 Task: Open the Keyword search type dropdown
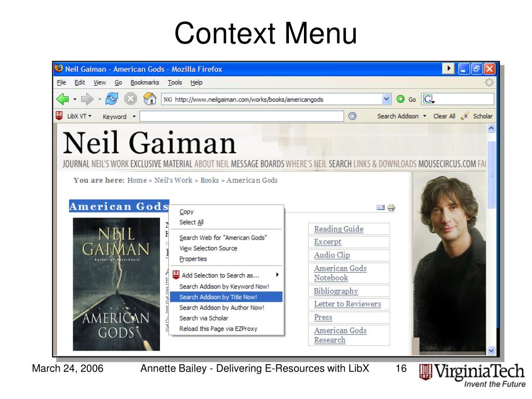[x=135, y=116]
